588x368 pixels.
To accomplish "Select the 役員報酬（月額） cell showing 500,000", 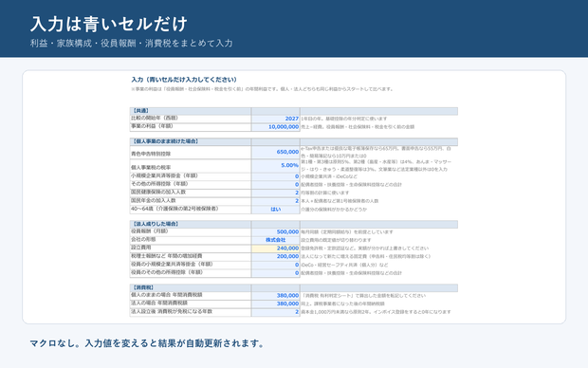I will [x=276, y=231].
